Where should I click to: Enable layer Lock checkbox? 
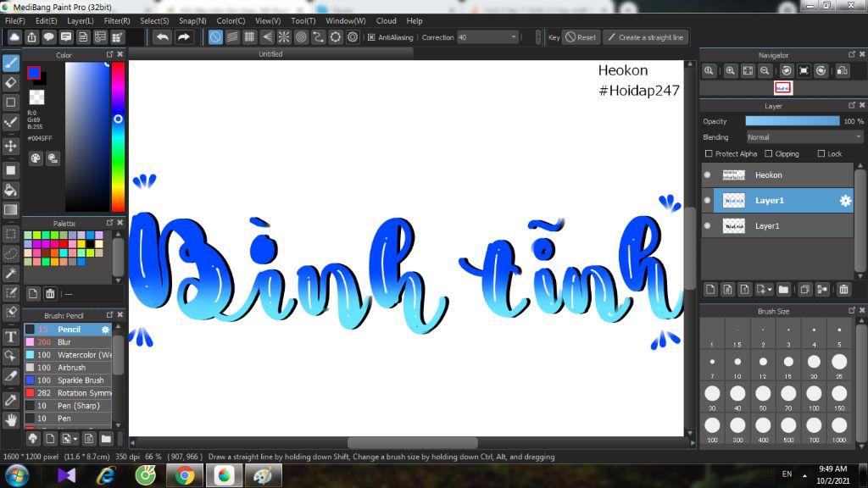(821, 154)
